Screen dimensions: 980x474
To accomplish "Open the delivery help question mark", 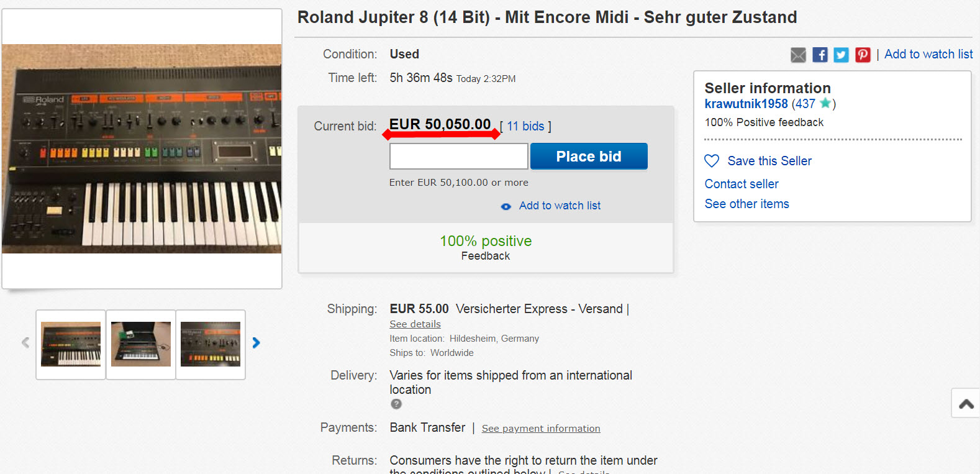I will [x=396, y=404].
